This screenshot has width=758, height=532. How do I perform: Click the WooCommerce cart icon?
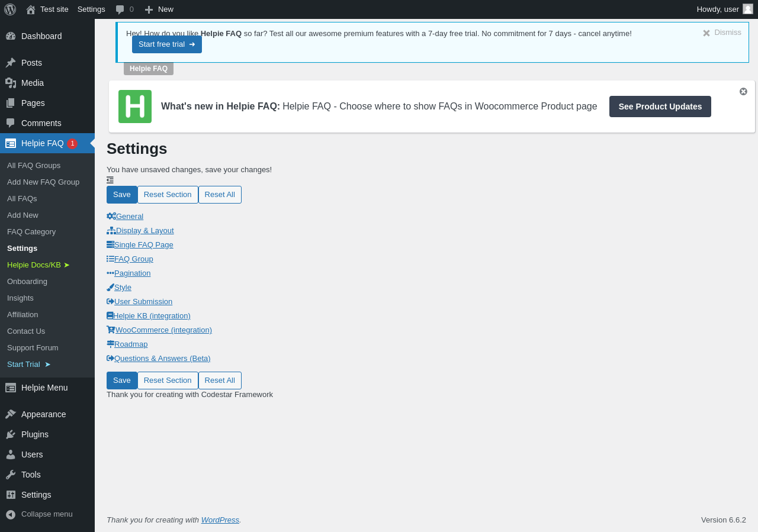coord(111,330)
